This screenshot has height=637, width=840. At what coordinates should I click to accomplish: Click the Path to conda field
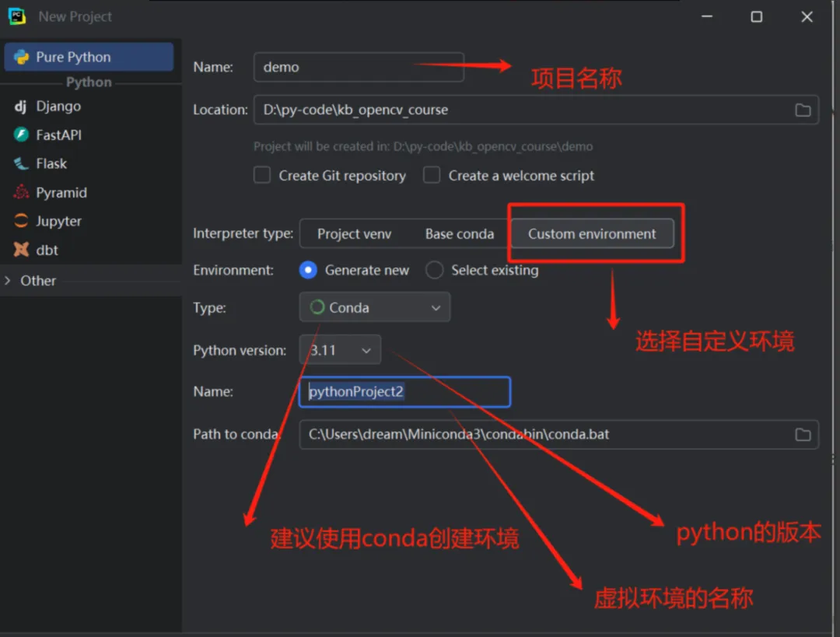pos(558,435)
